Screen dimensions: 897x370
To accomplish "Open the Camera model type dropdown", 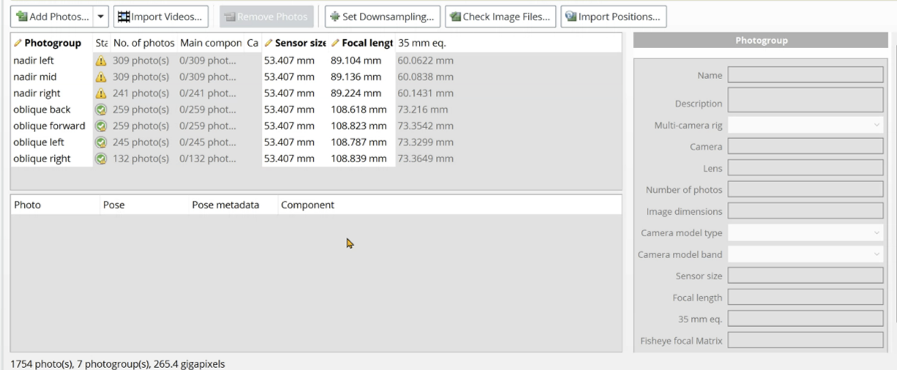I will 805,233.
